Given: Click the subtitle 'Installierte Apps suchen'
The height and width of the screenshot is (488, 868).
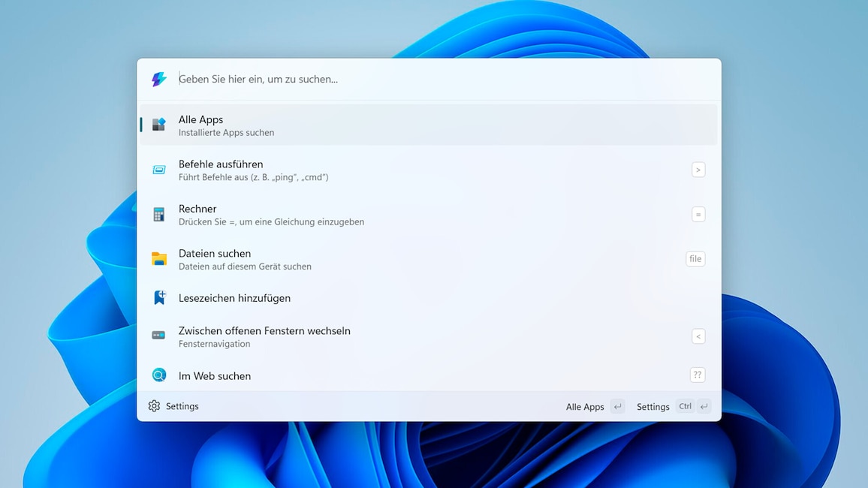Looking at the screenshot, I should (x=227, y=133).
